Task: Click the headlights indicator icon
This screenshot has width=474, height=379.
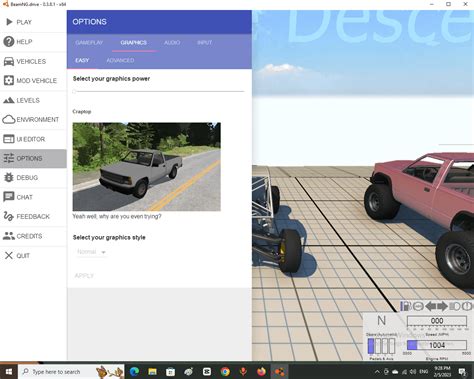Action: tap(455, 306)
